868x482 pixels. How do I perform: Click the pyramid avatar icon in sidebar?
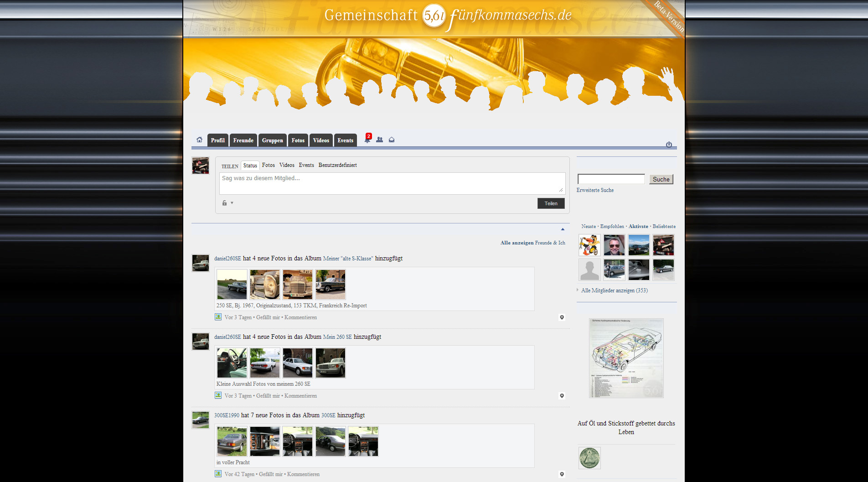click(589, 458)
